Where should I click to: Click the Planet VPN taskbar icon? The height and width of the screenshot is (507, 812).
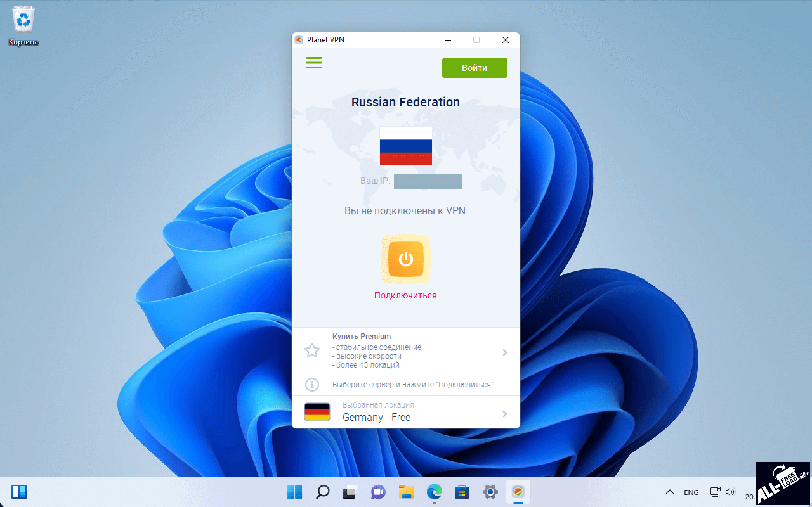(518, 492)
